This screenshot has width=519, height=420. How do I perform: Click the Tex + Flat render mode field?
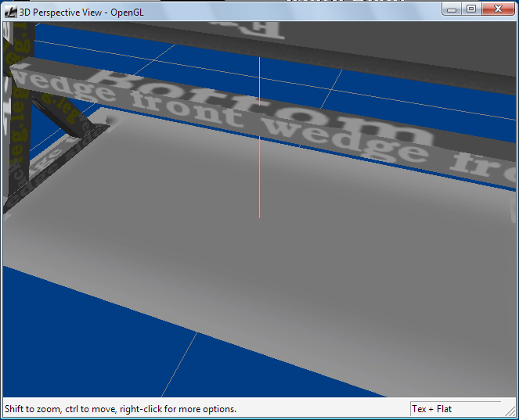tap(454, 409)
